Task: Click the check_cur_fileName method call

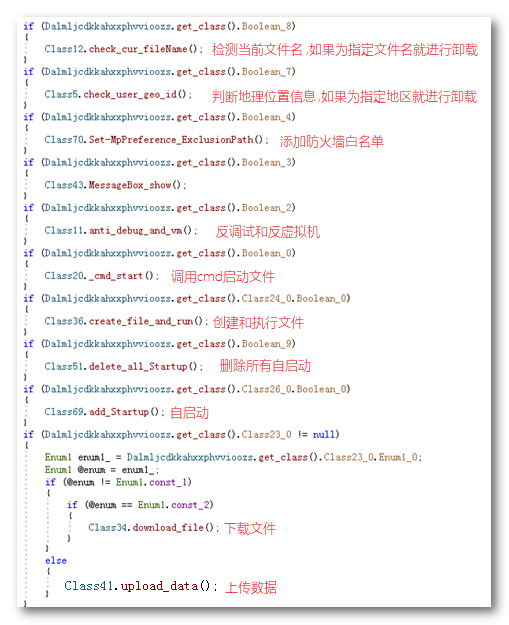Action: [138, 49]
